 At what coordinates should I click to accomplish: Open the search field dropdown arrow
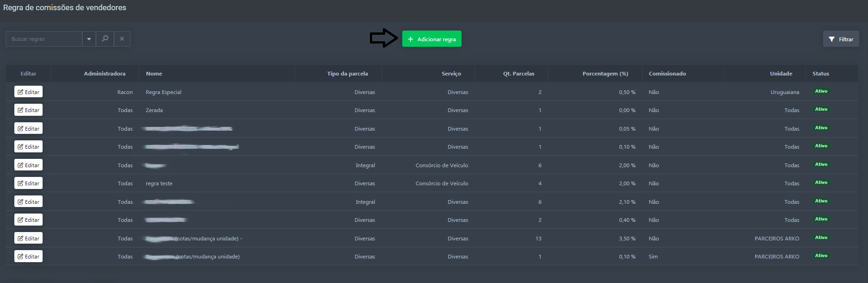(x=89, y=39)
